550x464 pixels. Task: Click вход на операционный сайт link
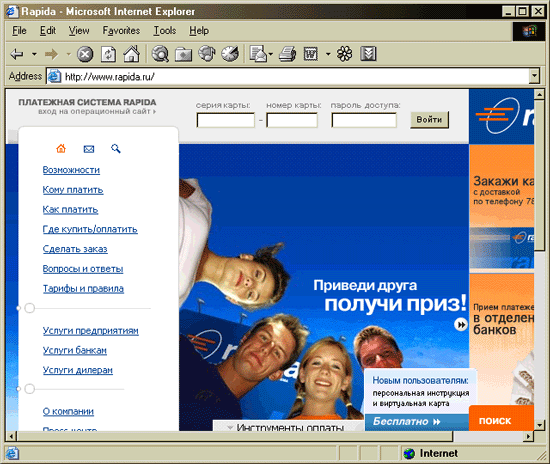(x=97, y=112)
